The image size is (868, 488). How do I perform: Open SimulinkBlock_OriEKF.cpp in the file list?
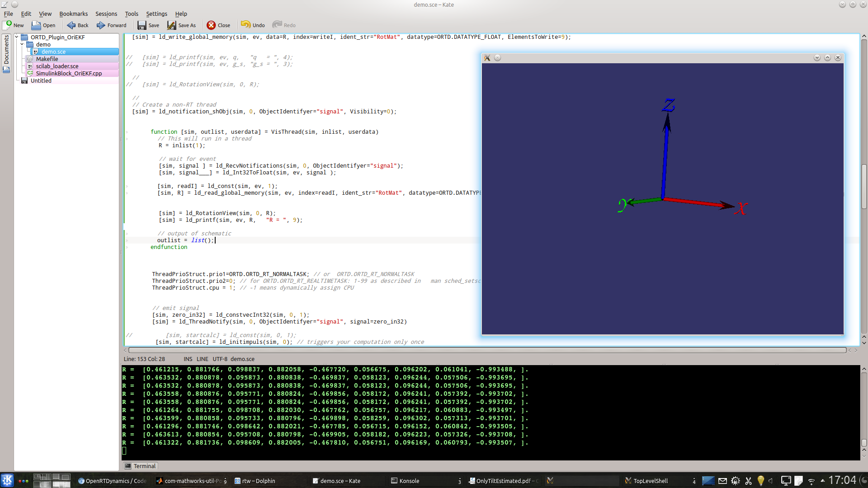(x=69, y=73)
